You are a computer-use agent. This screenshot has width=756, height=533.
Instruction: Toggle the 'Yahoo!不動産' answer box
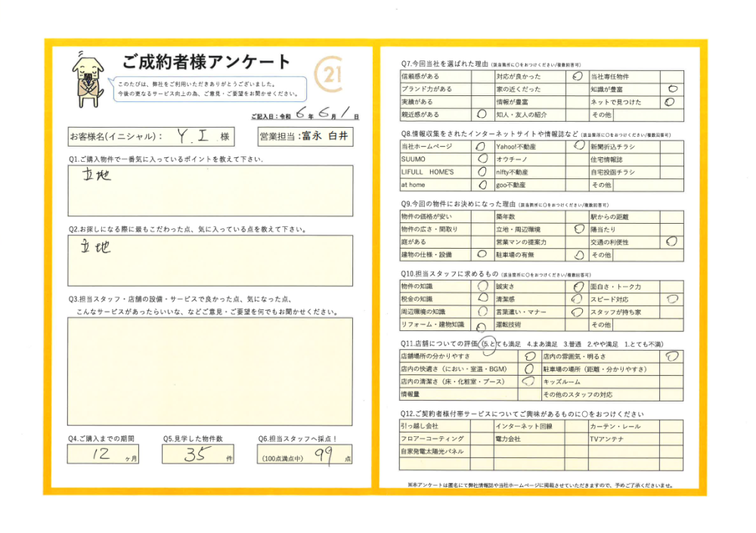[x=576, y=147]
